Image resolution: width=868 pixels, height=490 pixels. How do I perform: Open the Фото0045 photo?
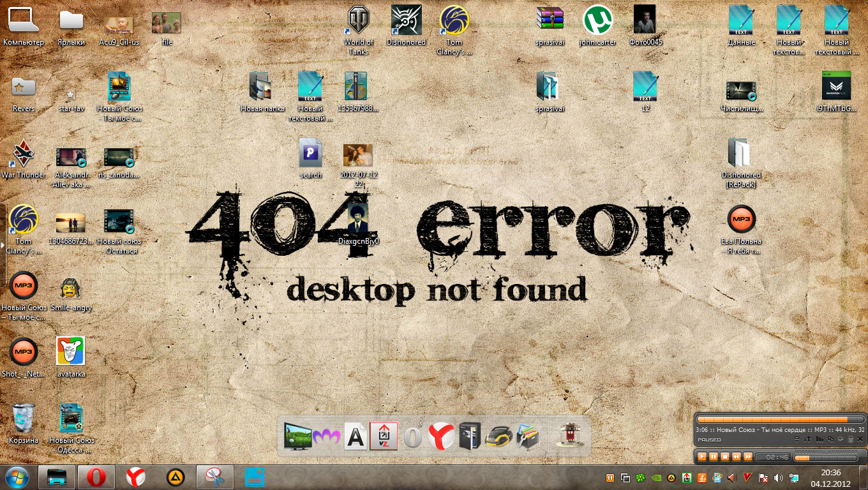pos(645,26)
